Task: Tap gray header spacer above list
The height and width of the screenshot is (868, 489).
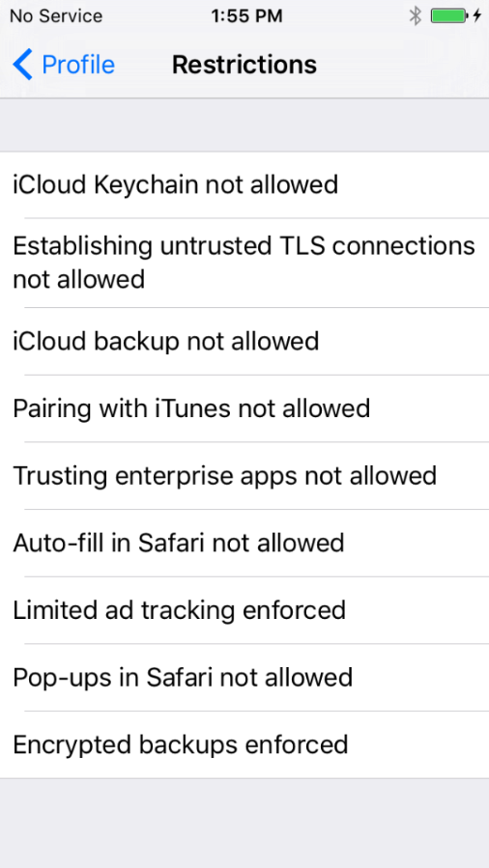Action: tap(244, 126)
